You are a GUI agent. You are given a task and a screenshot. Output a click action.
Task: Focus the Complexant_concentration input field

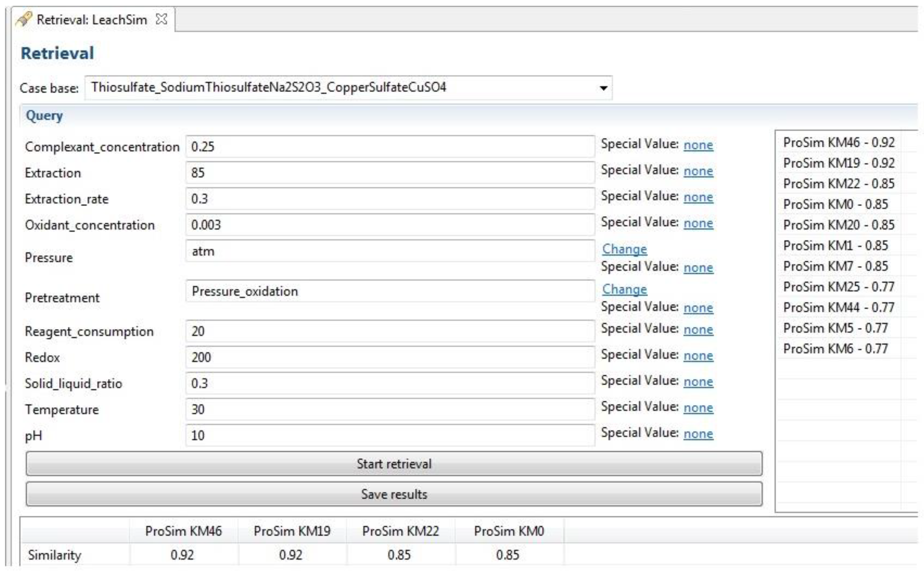[389, 146]
